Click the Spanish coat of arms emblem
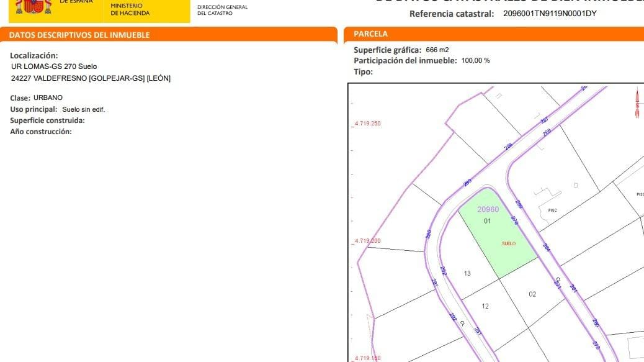 point(34,7)
